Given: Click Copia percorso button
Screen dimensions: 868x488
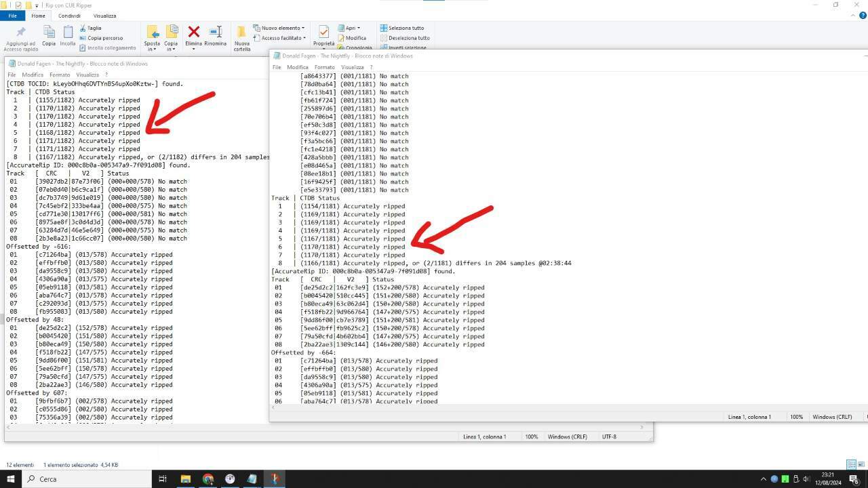Looking at the screenshot, I should pyautogui.click(x=101, y=38).
